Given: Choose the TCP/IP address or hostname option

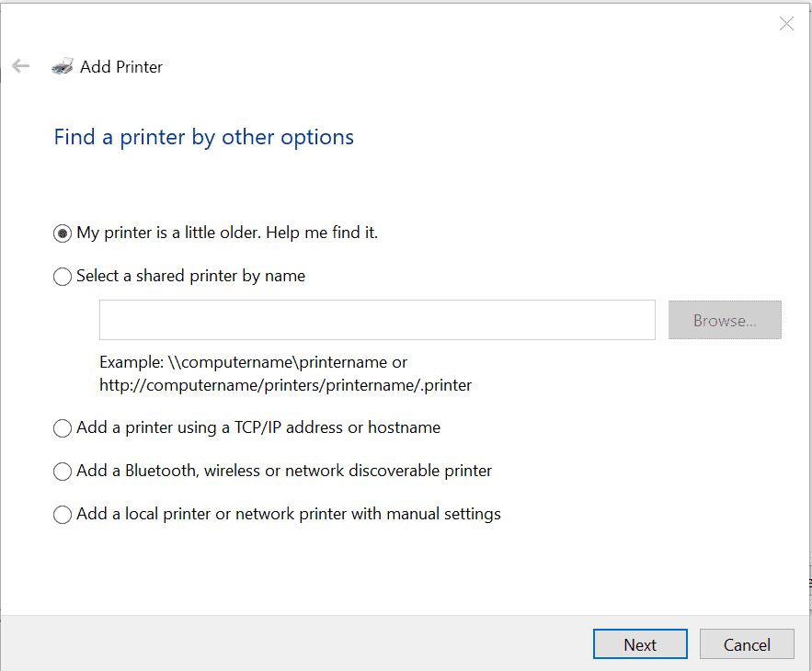Looking at the screenshot, I should coord(63,427).
